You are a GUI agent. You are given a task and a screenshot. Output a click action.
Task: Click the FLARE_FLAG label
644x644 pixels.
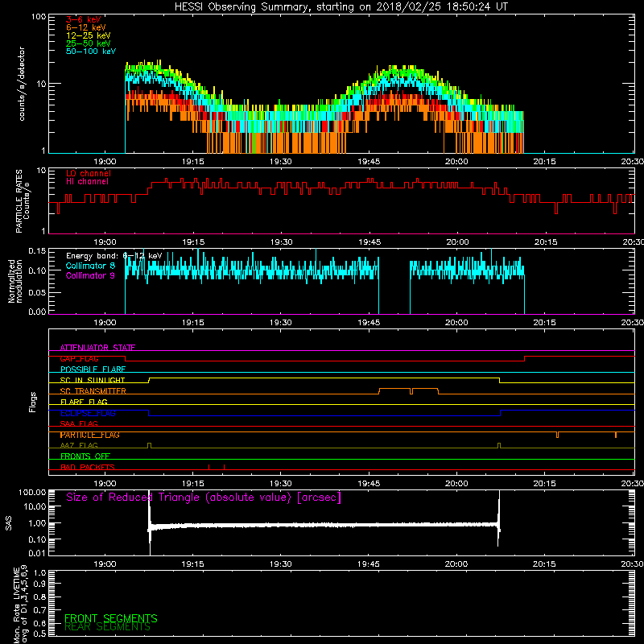(x=84, y=402)
